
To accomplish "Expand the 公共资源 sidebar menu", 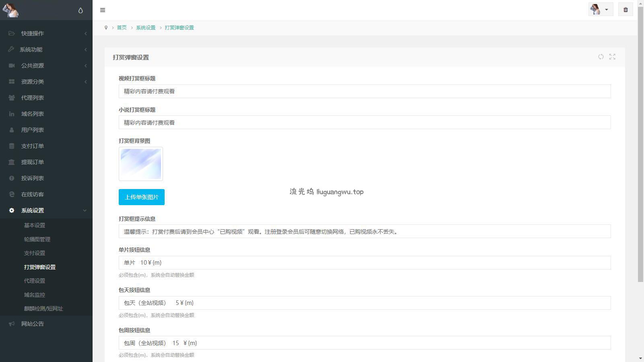I will click(33, 66).
